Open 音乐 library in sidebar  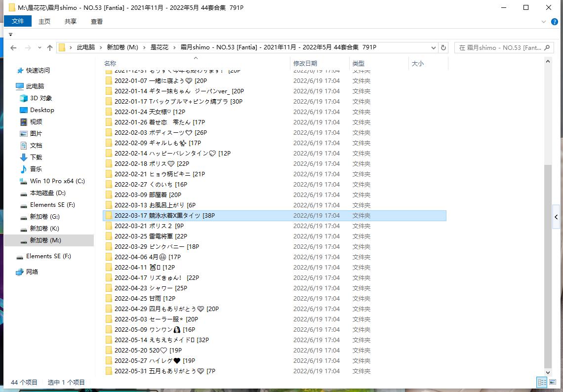[36, 169]
